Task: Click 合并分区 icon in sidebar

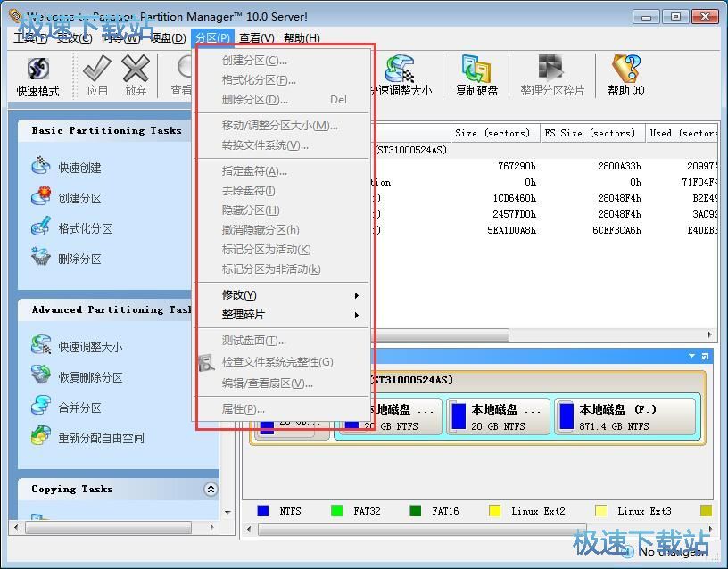Action: [41, 406]
